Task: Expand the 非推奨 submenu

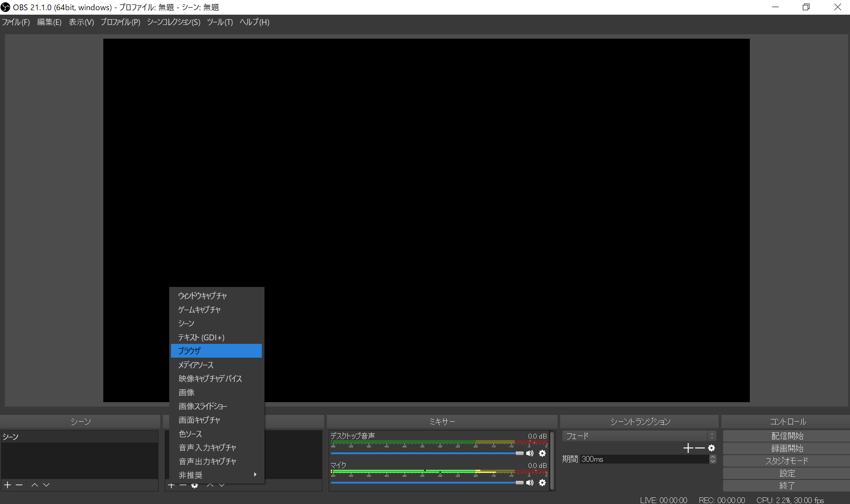Action: (216, 475)
